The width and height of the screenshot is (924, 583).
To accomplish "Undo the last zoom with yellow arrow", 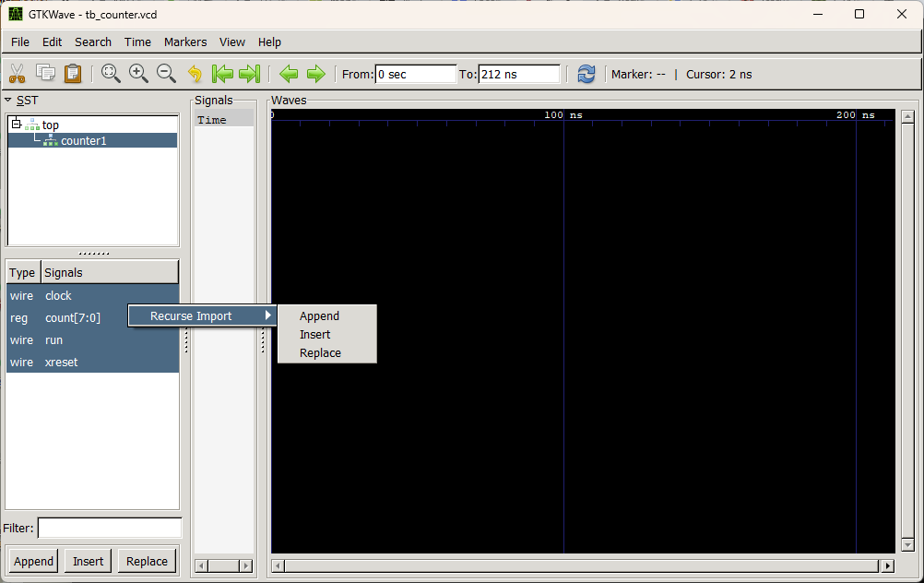I will coord(195,74).
